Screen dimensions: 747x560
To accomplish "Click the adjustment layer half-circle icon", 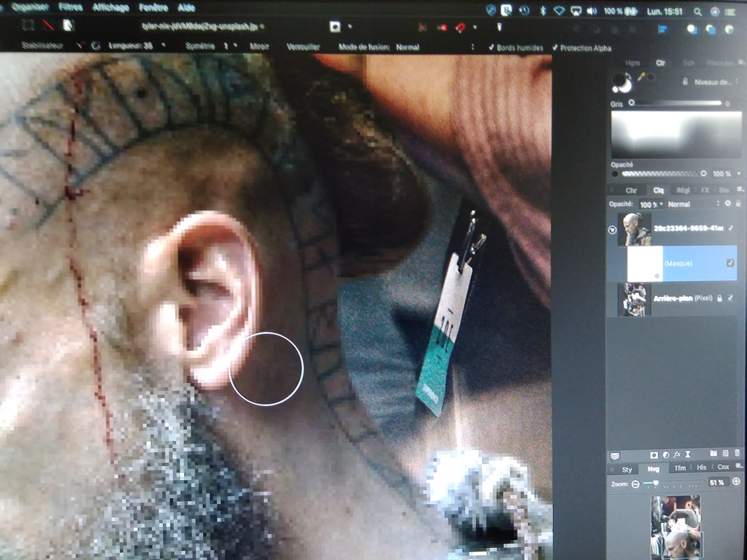I will (x=666, y=455).
